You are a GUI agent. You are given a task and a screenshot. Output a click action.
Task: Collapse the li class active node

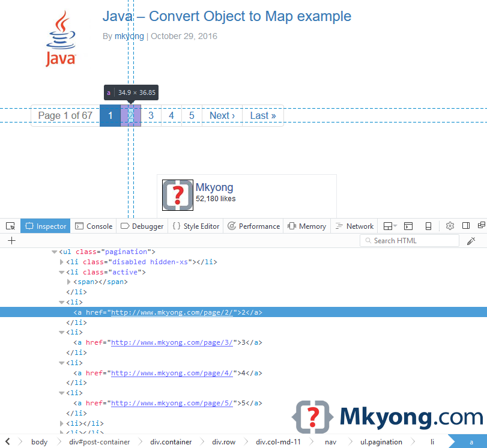pyautogui.click(x=61, y=272)
